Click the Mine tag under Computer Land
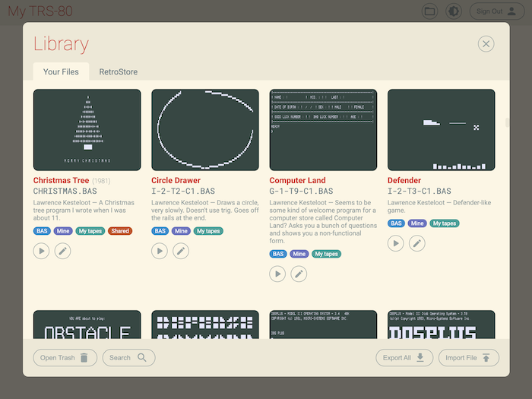This screenshot has height=399, width=532. pos(299,254)
